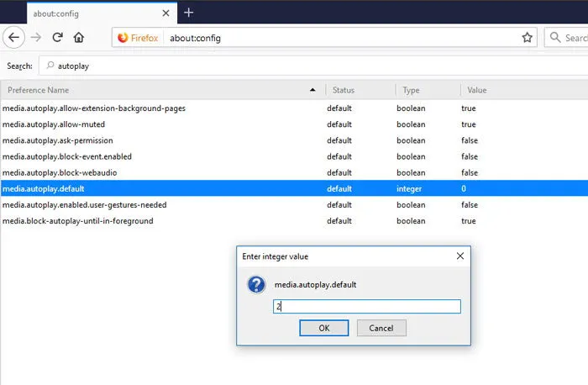Click the true value of media.block-autoplay-until-in-foreground
This screenshot has width=588, height=385.
point(469,221)
